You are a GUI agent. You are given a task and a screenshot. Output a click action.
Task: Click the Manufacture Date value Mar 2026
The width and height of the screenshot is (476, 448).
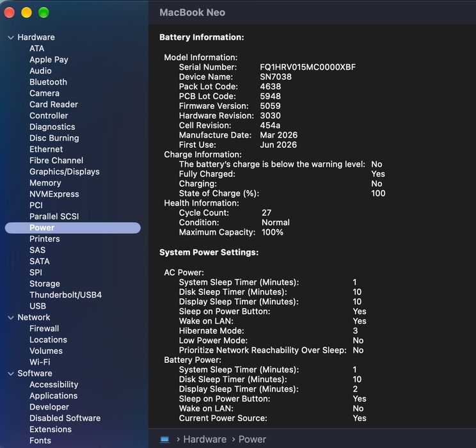point(279,135)
